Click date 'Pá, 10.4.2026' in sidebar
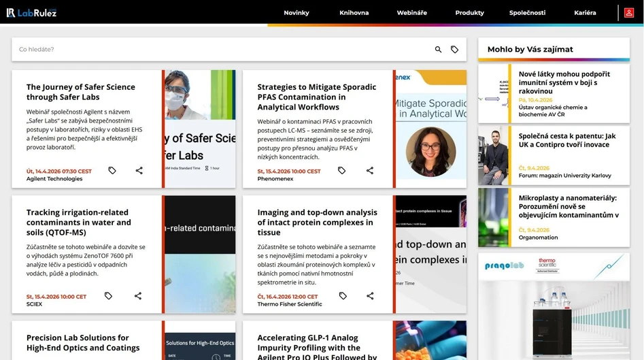This screenshot has height=360, width=644. (x=535, y=100)
